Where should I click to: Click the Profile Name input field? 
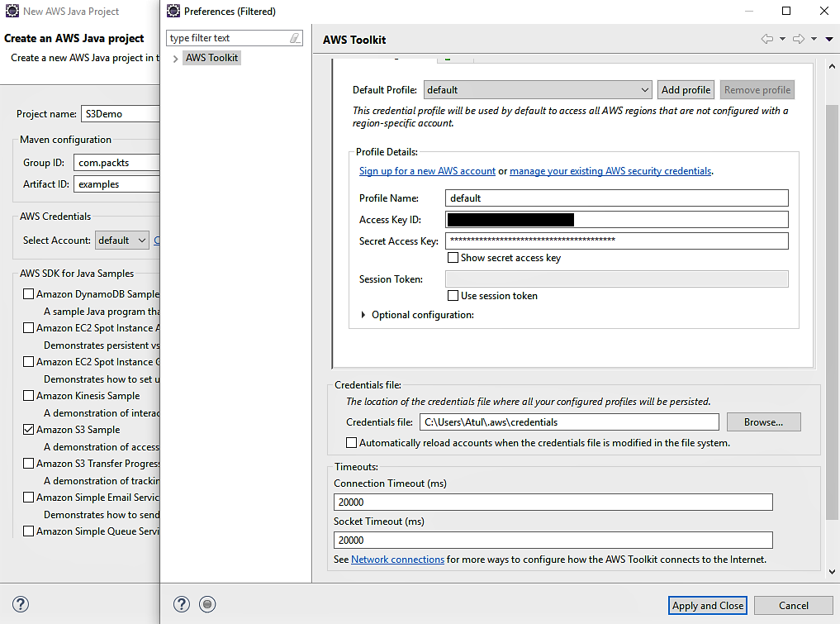click(617, 198)
